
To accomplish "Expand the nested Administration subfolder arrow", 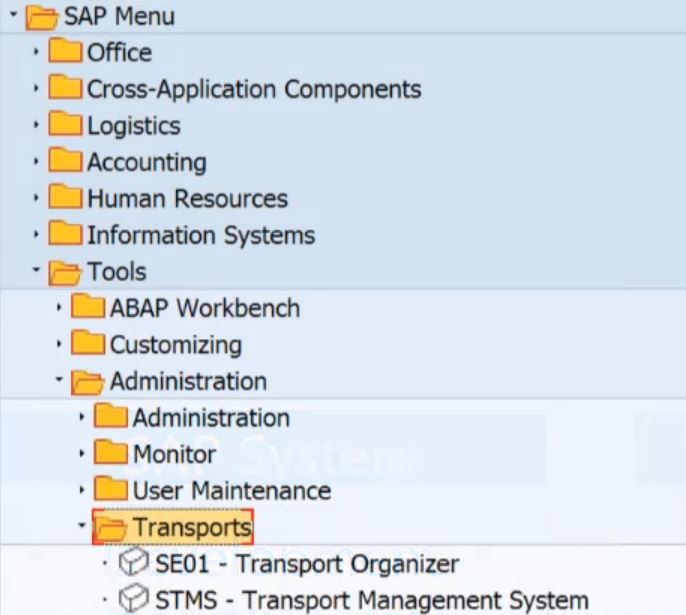I will [x=81, y=417].
